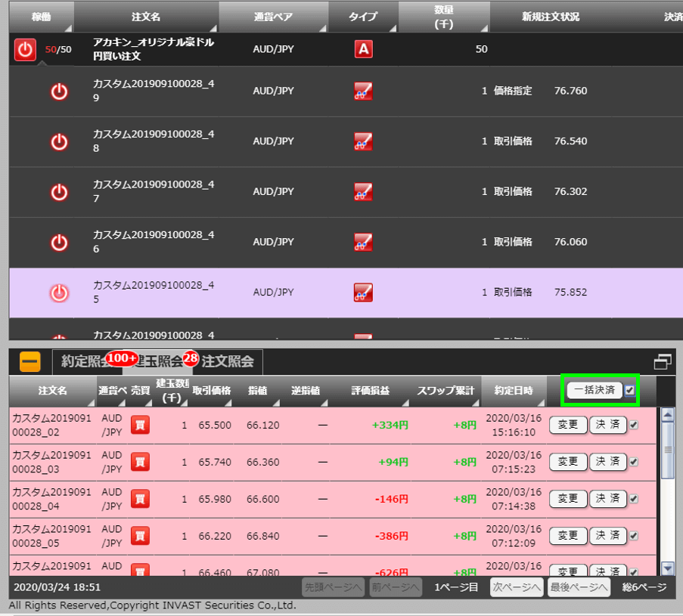Click the 買 icon for order 00028_02
Screen dimensions: 683x616
140,426
